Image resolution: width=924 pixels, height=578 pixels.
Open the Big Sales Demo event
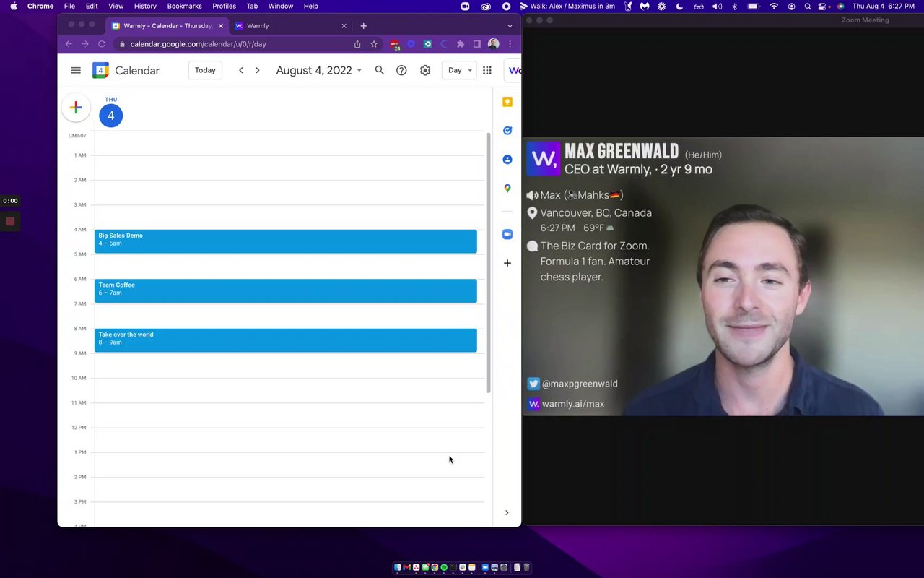pyautogui.click(x=286, y=241)
